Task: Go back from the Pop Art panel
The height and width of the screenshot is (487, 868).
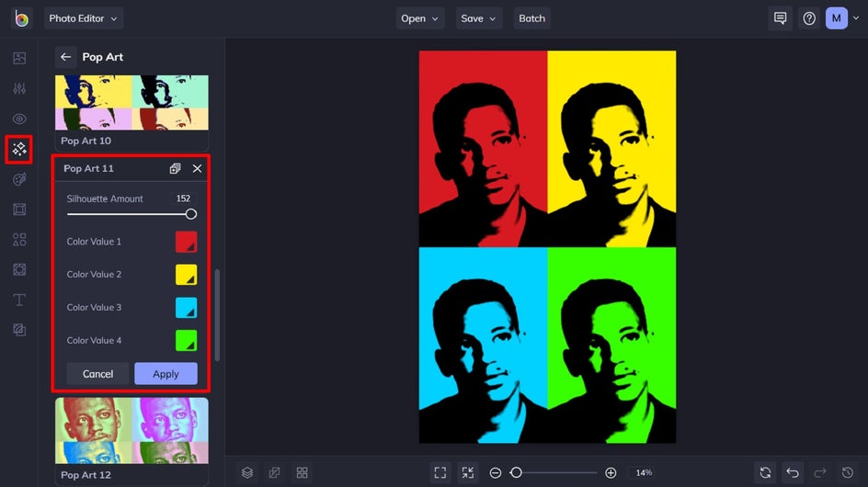Action: coord(66,57)
